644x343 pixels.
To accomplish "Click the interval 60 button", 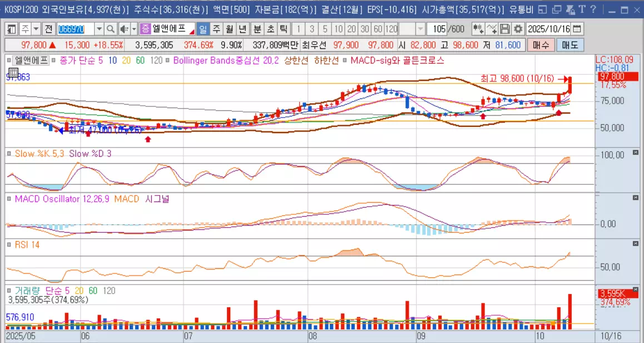I will click(378, 29).
